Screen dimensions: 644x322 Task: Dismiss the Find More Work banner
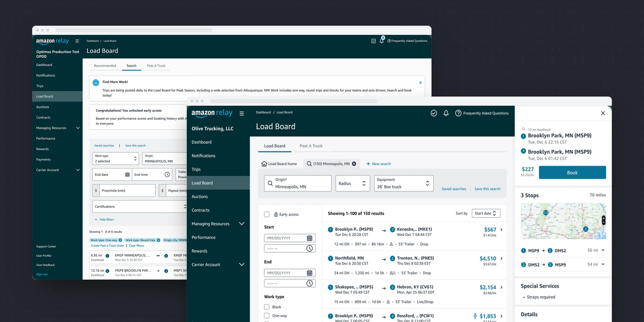(420, 83)
